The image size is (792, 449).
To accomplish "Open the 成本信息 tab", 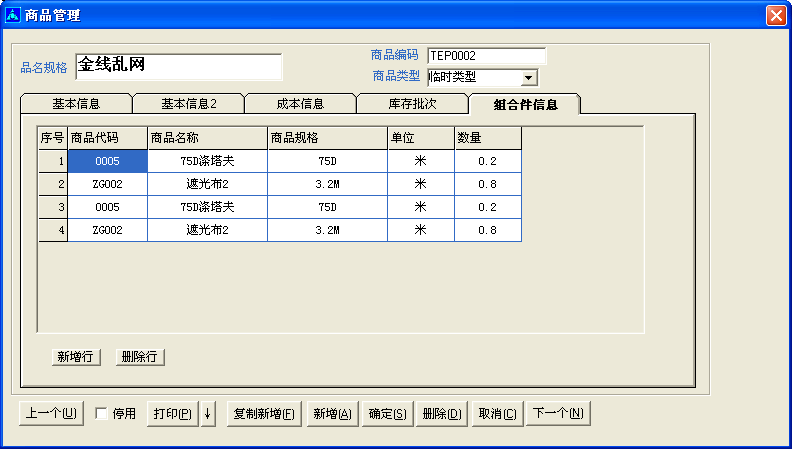I will (301, 104).
